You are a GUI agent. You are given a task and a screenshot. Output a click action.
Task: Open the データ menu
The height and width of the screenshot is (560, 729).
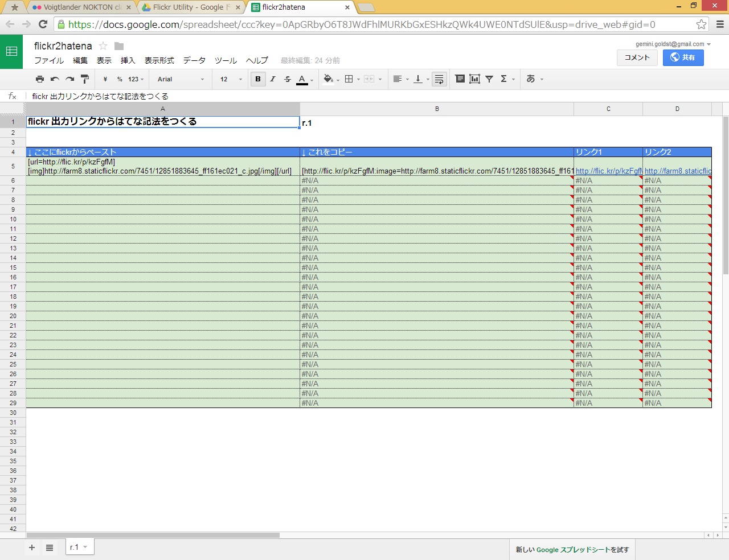tap(194, 60)
